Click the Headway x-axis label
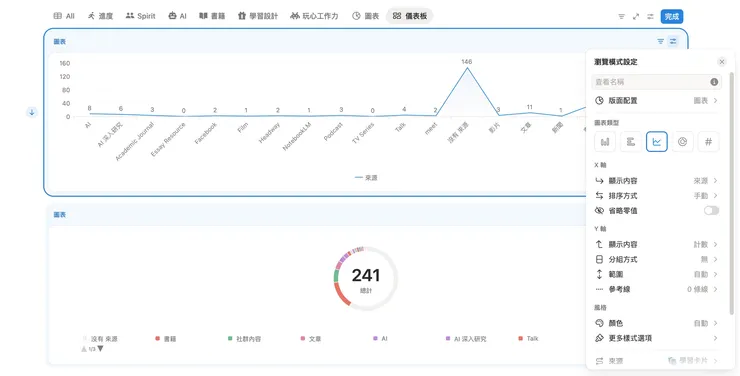 tap(269, 133)
